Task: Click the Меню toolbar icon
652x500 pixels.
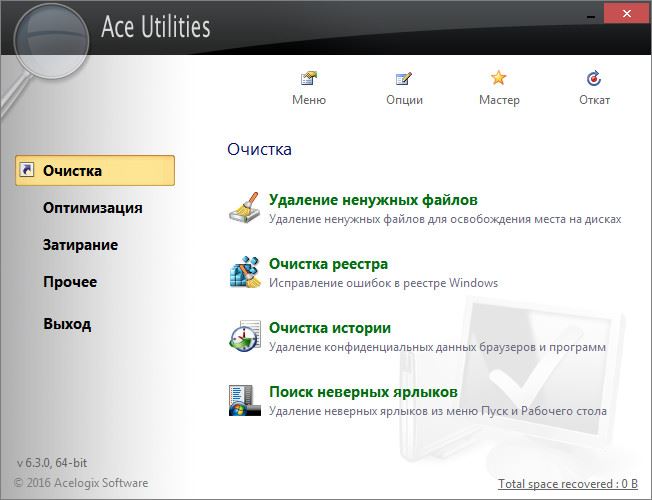Action: click(x=308, y=79)
